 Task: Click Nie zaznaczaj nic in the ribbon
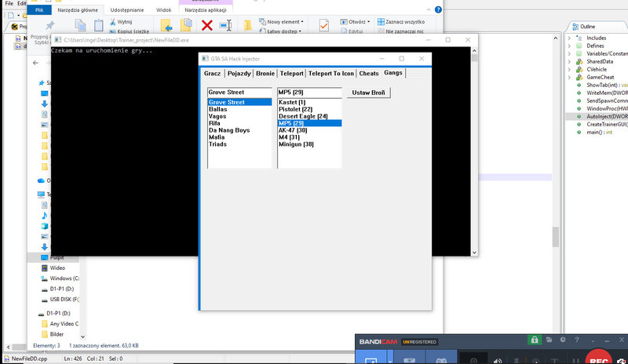400,31
